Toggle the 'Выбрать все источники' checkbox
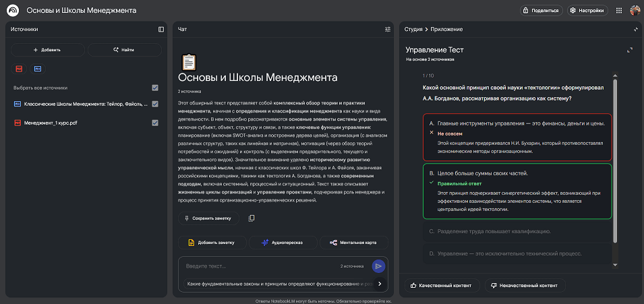644x304 pixels. tap(155, 88)
